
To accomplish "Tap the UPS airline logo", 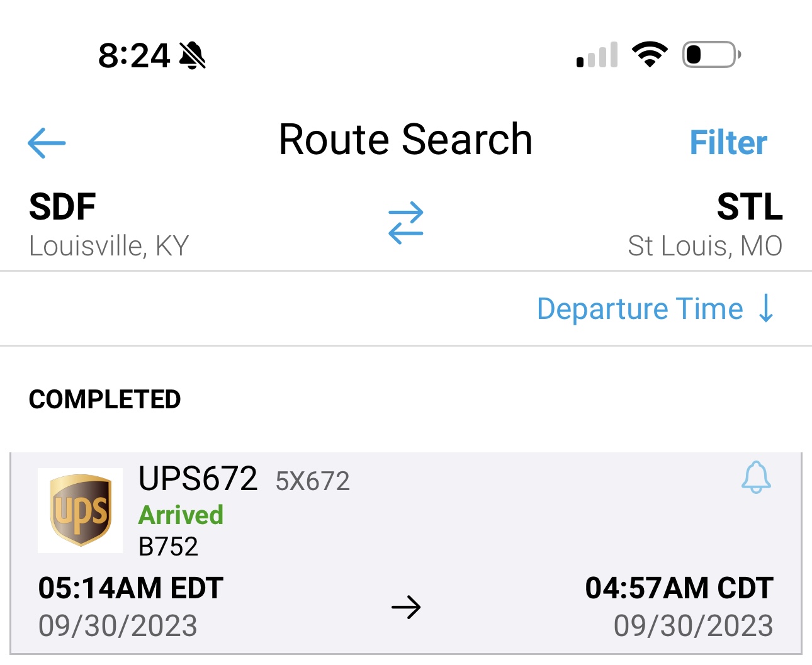I will pyautogui.click(x=81, y=510).
